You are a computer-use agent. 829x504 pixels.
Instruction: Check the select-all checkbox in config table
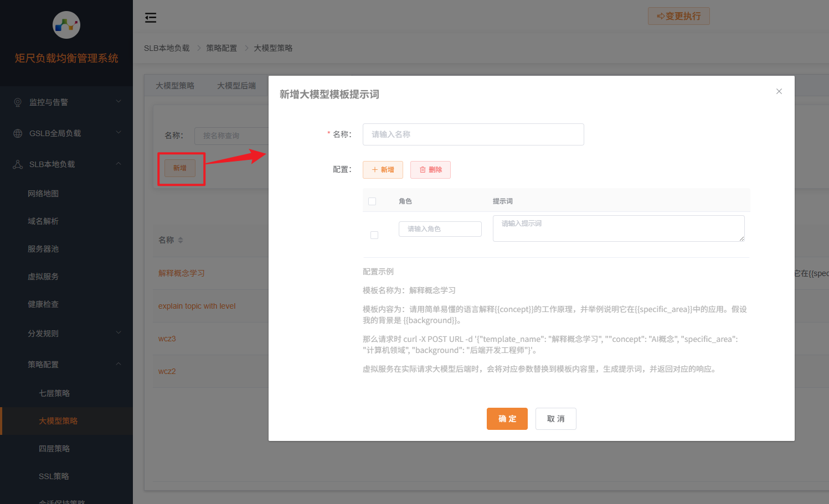click(372, 201)
